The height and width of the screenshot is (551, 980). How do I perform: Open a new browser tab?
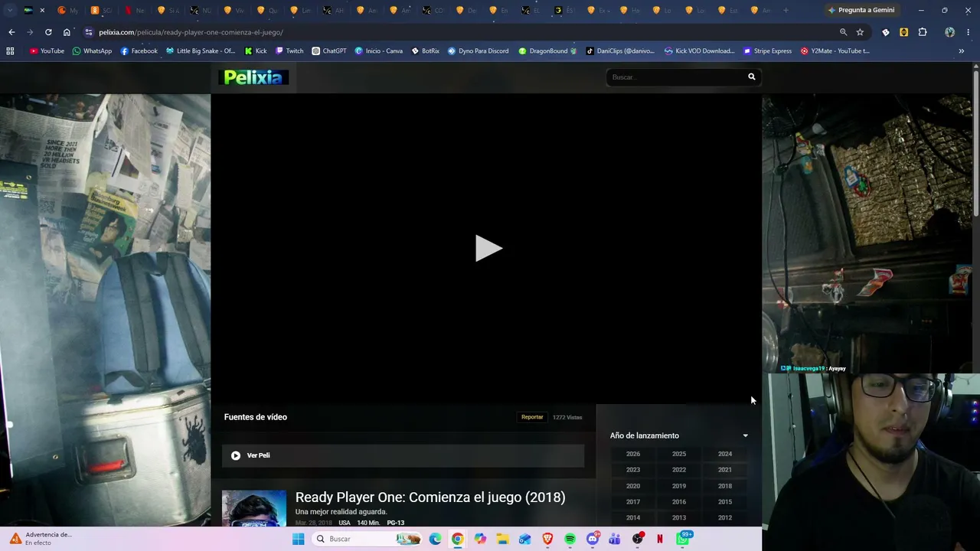786,10
